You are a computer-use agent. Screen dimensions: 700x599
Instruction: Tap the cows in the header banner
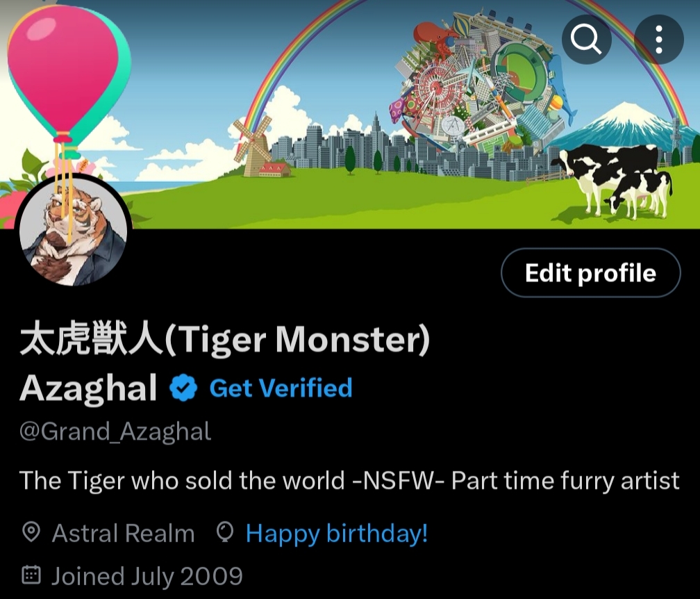(x=614, y=181)
